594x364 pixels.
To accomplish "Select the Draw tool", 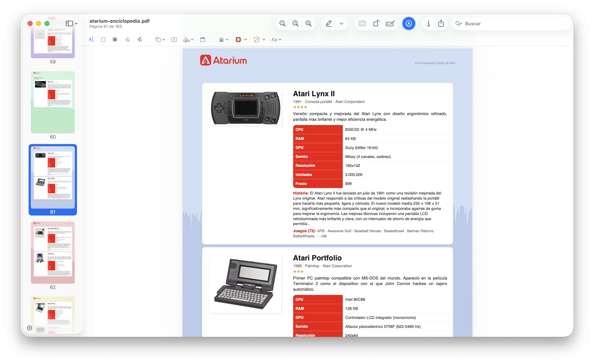I will point(140,40).
